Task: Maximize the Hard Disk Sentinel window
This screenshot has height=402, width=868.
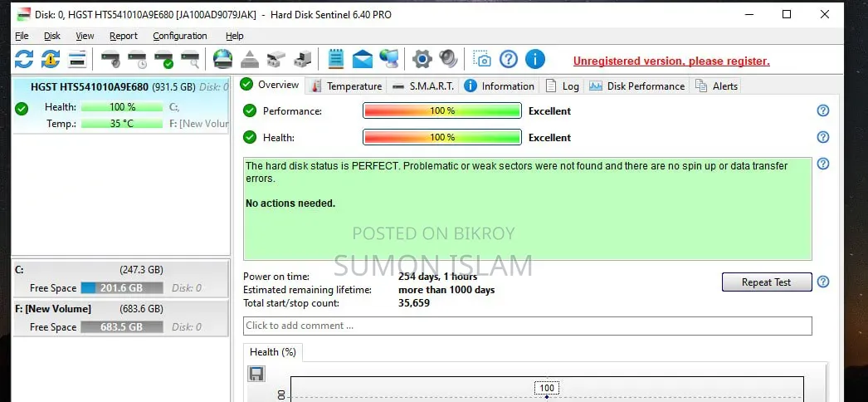Action: click(787, 14)
